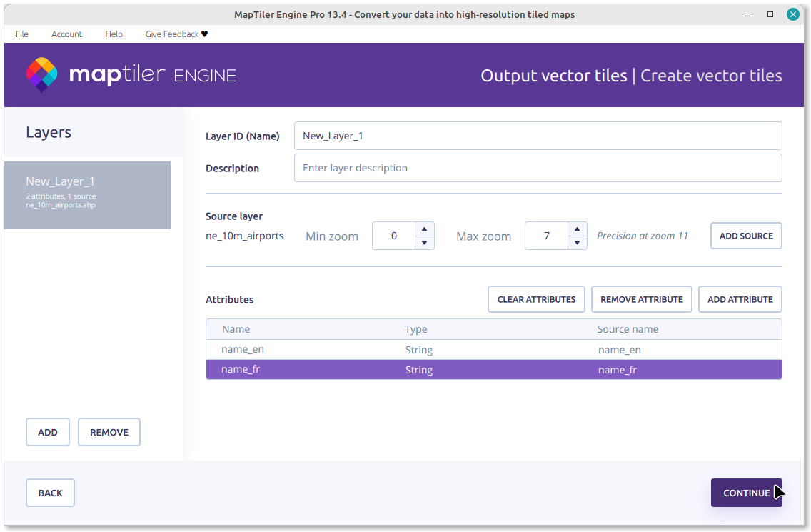Open the Help menu

point(114,34)
